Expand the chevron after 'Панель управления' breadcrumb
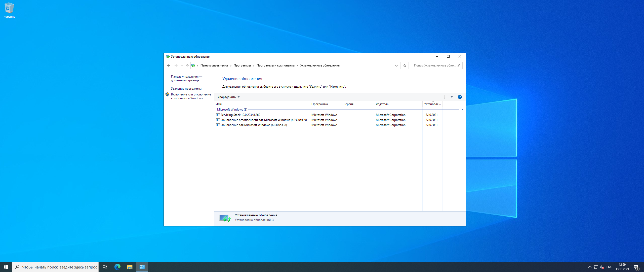The image size is (644, 272). (x=231, y=65)
